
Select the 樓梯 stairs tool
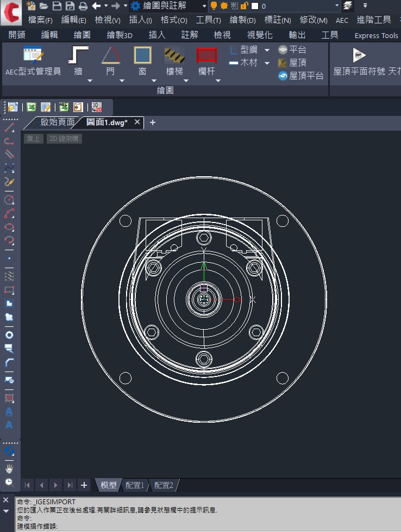tap(174, 60)
